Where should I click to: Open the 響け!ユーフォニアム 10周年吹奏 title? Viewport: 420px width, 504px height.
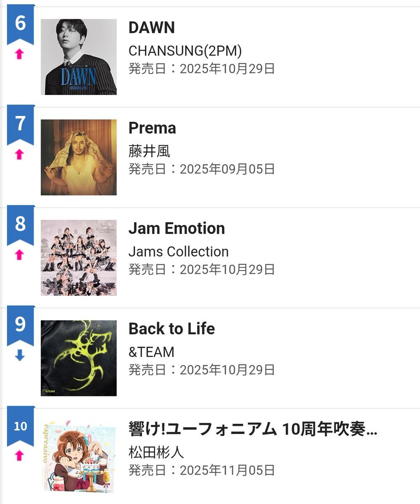click(253, 429)
